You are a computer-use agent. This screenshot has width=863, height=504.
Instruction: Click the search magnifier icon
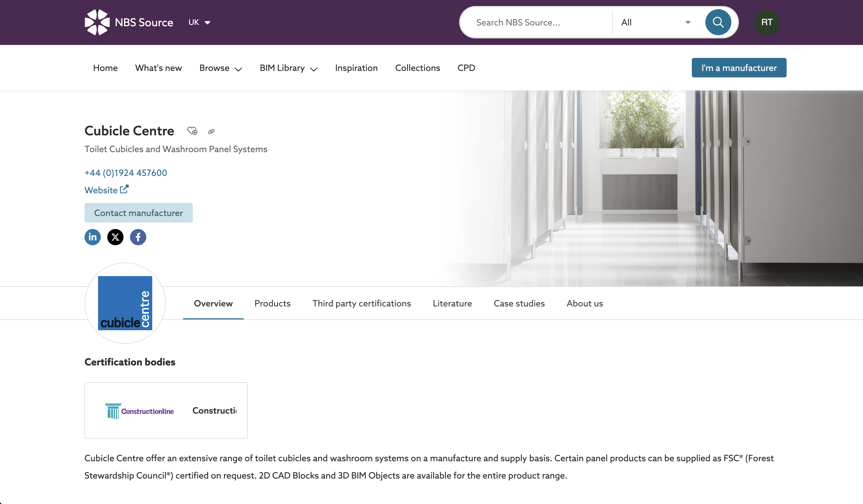pos(718,22)
